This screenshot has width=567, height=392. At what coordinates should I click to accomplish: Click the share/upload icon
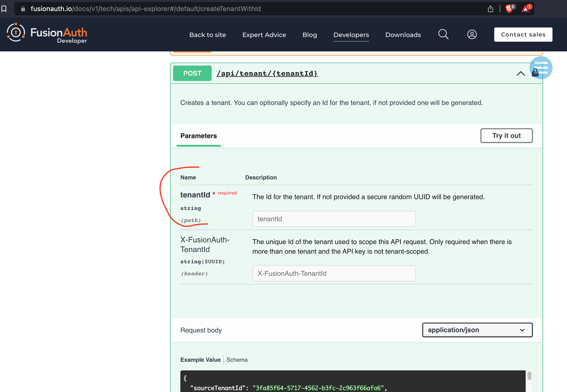coord(490,9)
